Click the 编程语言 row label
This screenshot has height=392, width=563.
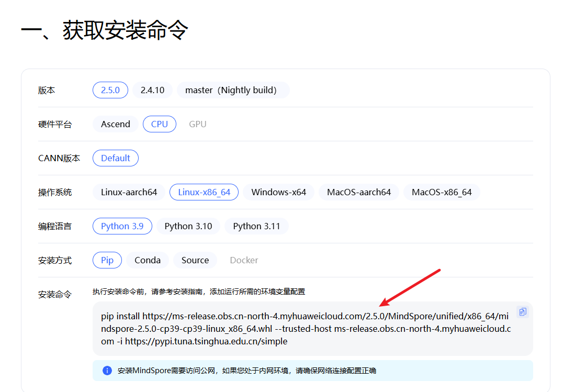[x=55, y=227]
